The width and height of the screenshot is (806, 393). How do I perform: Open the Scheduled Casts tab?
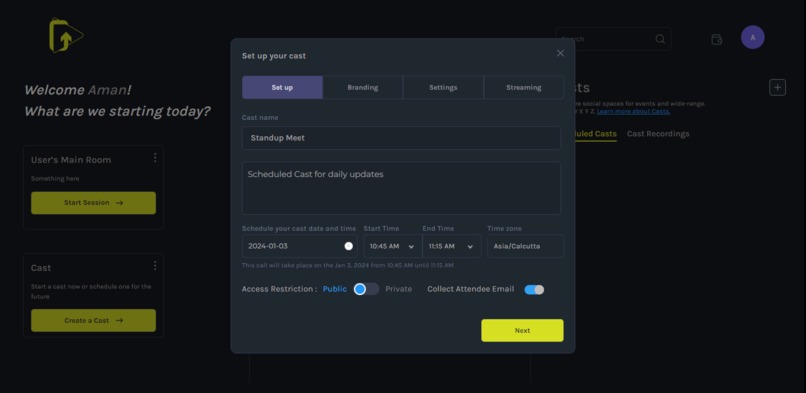click(x=595, y=134)
